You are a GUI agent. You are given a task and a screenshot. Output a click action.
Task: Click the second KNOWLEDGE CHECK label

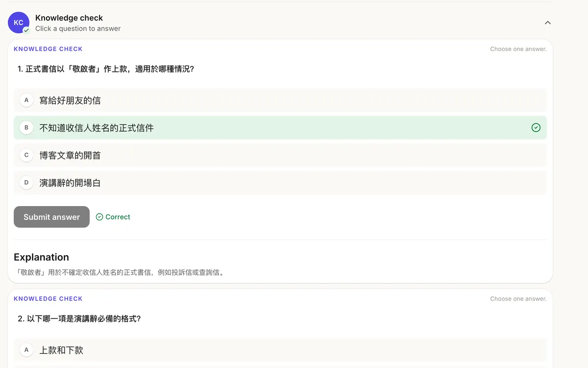pos(48,299)
